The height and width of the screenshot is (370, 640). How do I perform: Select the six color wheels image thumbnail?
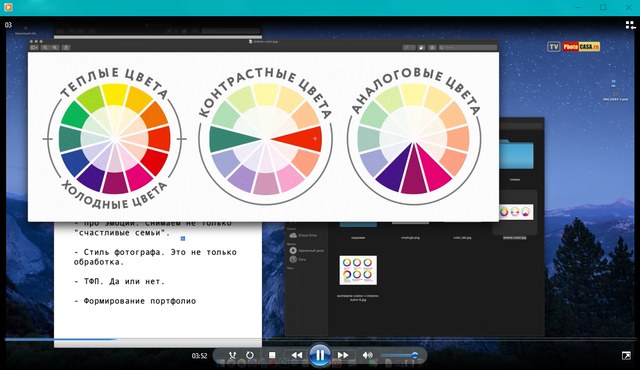[x=358, y=270]
